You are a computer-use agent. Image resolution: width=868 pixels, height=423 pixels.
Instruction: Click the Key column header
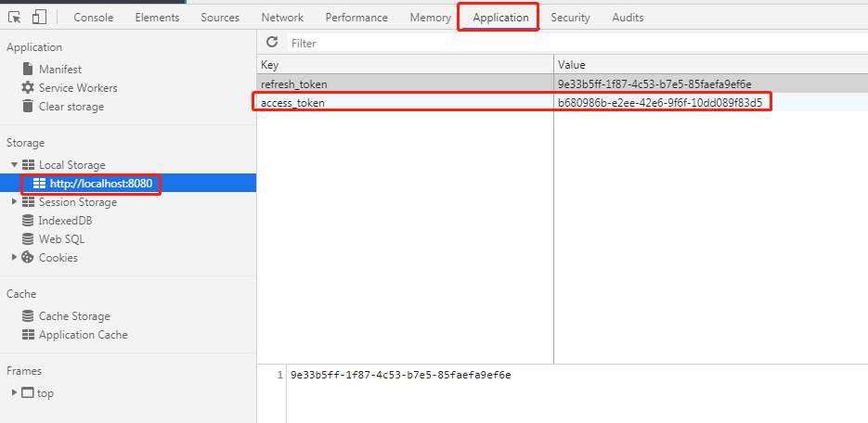(x=405, y=65)
